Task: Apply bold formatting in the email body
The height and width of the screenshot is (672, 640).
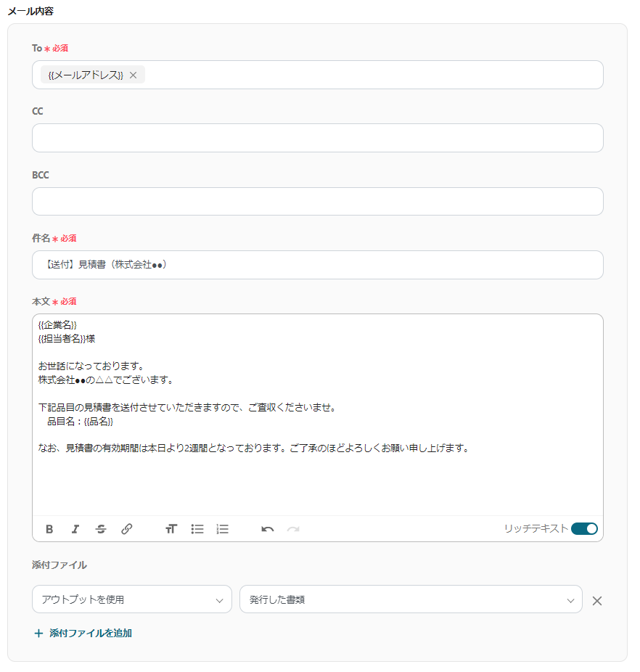Action: (49, 529)
